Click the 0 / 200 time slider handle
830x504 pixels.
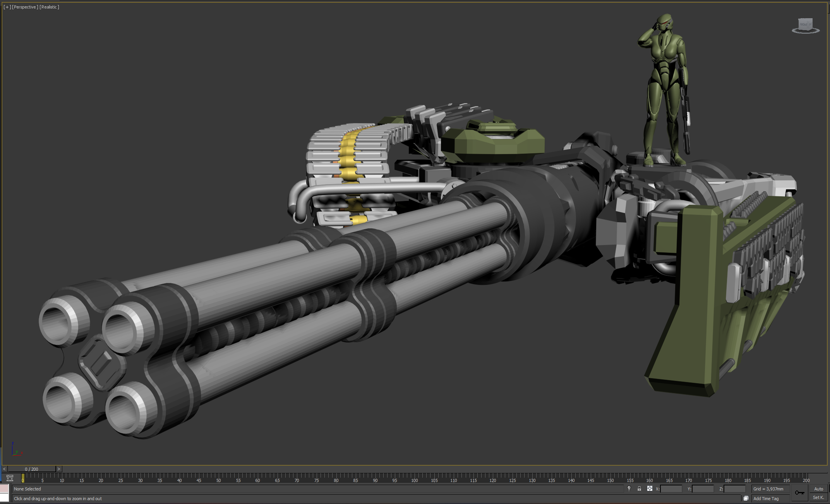coord(31,469)
